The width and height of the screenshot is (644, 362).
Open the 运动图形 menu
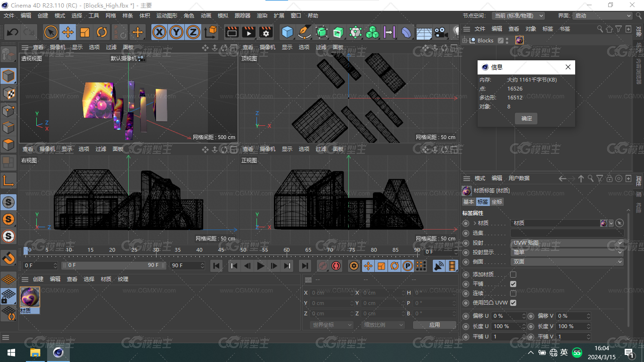[167, 16]
